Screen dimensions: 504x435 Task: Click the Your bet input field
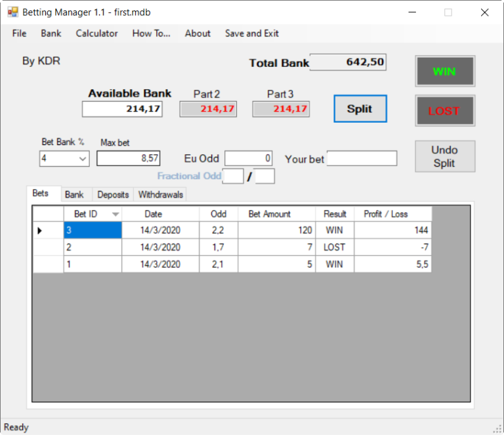362,158
